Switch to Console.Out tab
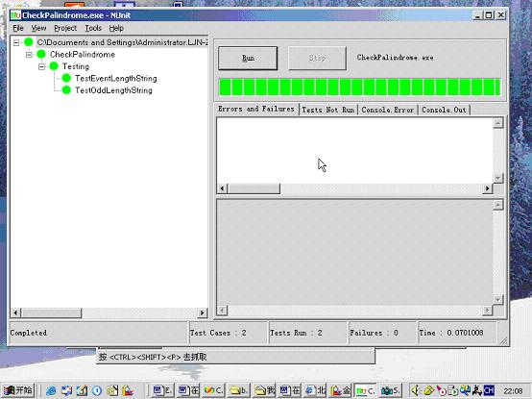 coord(444,110)
